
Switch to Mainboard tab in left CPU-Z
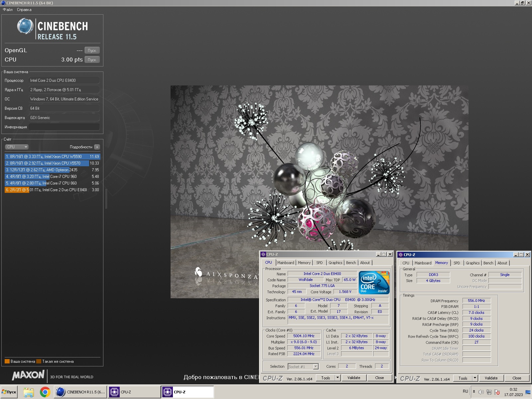coord(286,263)
